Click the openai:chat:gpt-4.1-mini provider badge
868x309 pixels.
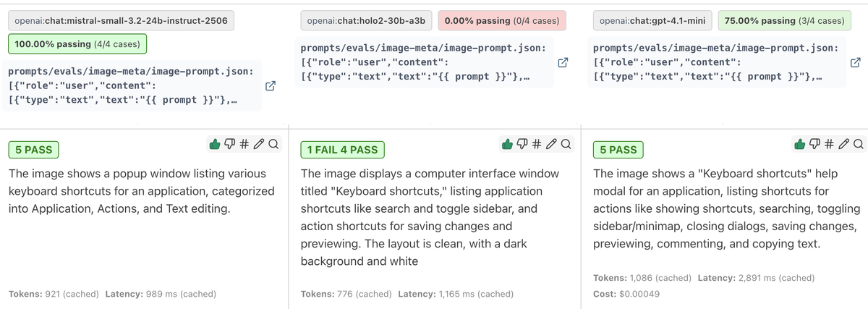pos(653,21)
